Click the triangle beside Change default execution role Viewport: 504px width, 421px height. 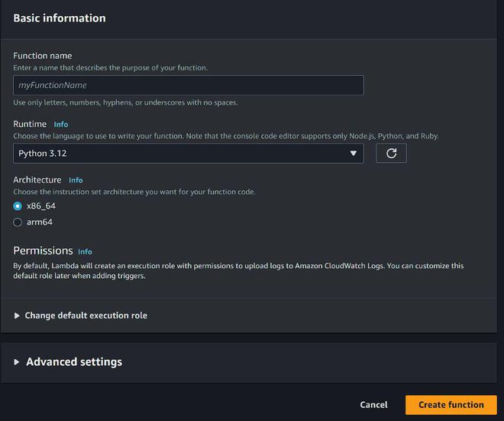[x=18, y=316]
